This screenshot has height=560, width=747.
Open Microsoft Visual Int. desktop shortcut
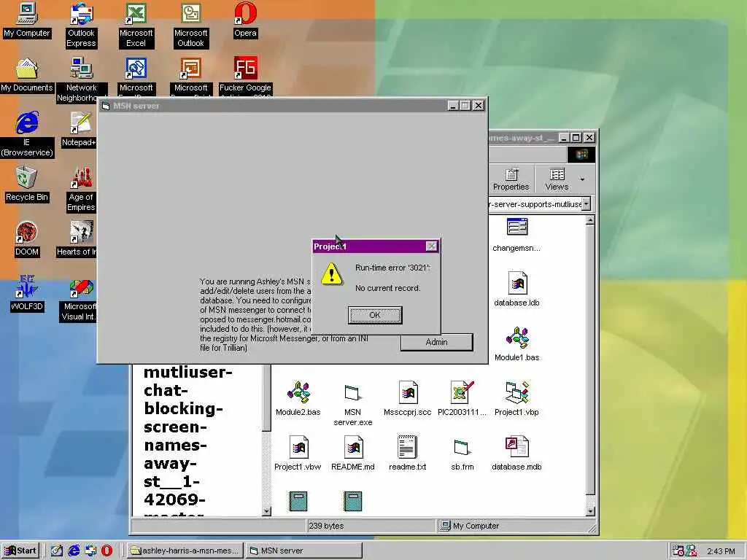[80, 298]
